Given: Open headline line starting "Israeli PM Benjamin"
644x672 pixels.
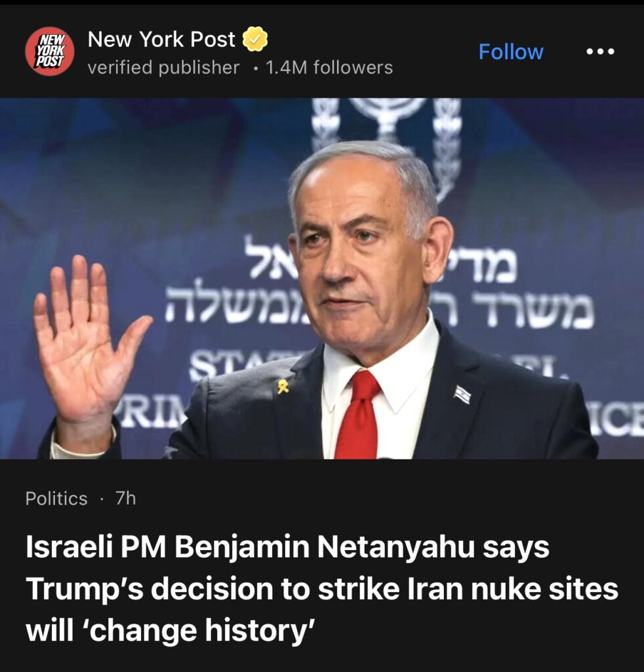Looking at the screenshot, I should tap(287, 547).
